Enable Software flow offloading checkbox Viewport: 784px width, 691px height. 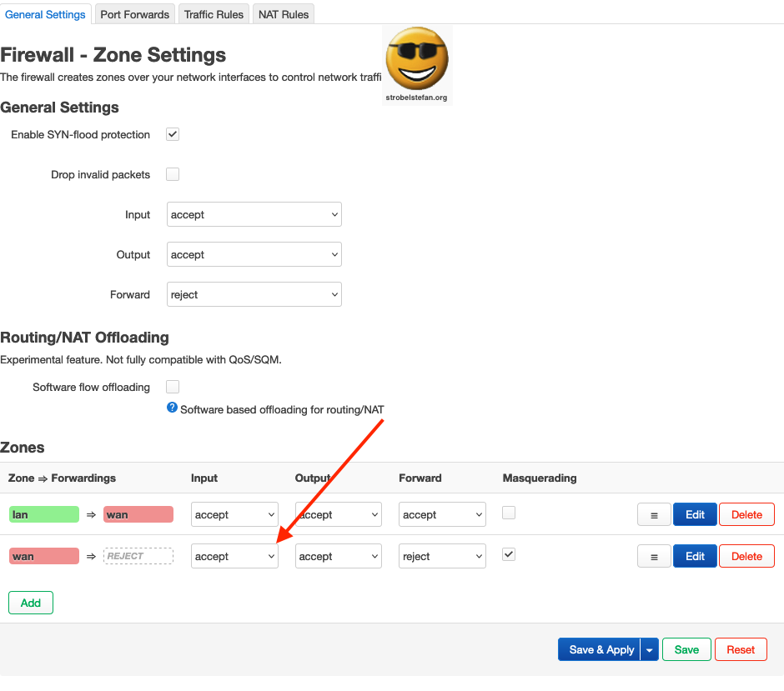pos(173,387)
